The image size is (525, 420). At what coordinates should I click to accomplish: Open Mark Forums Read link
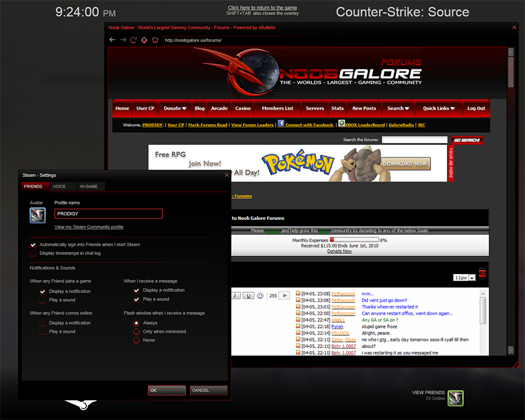208,125
